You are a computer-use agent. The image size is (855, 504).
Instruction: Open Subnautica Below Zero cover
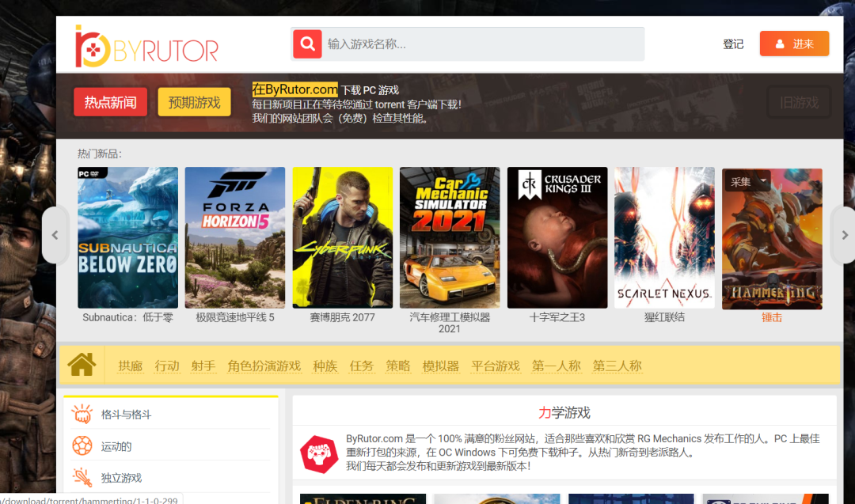[127, 237]
